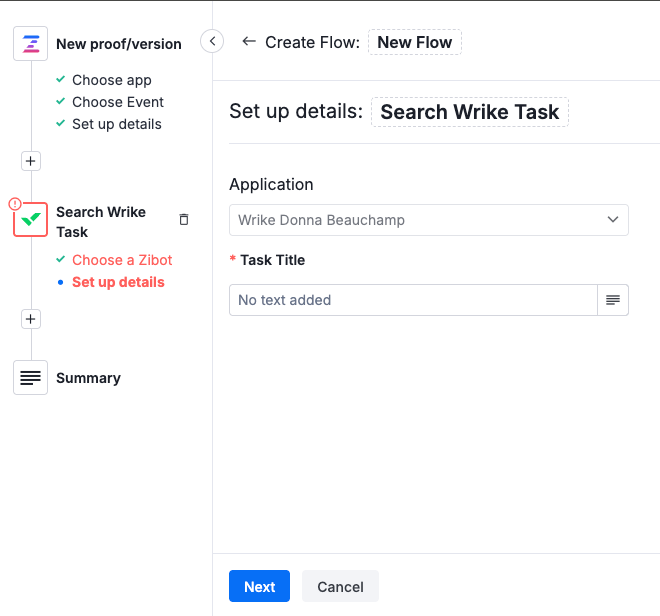Go back using the arrow beside Create Flow

(x=249, y=41)
